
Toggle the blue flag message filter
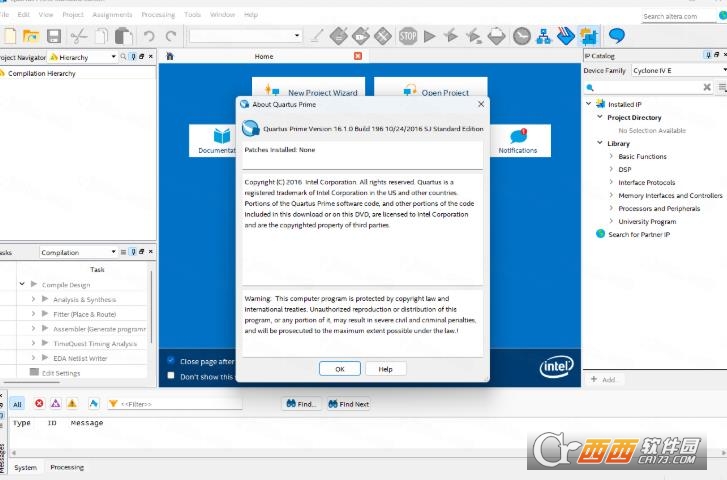tap(94, 403)
